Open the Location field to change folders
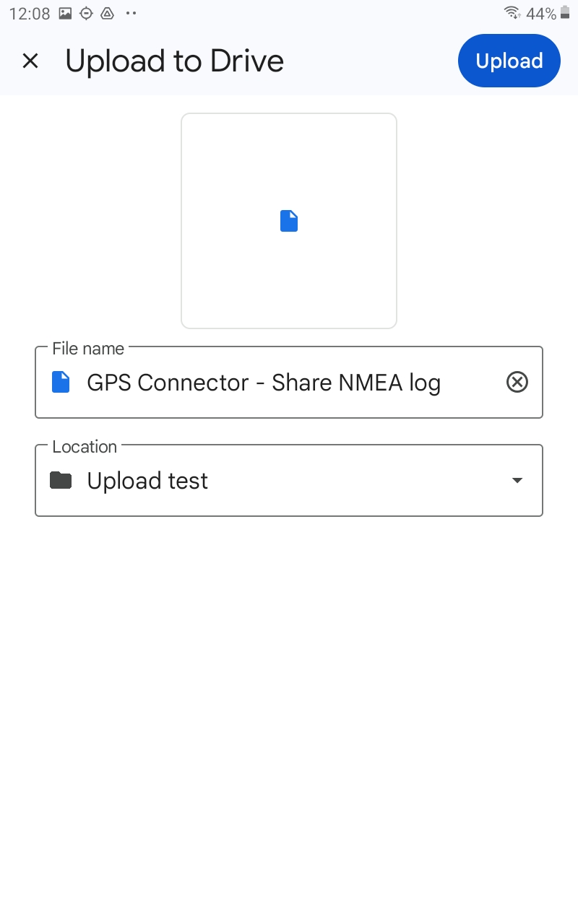 point(288,479)
